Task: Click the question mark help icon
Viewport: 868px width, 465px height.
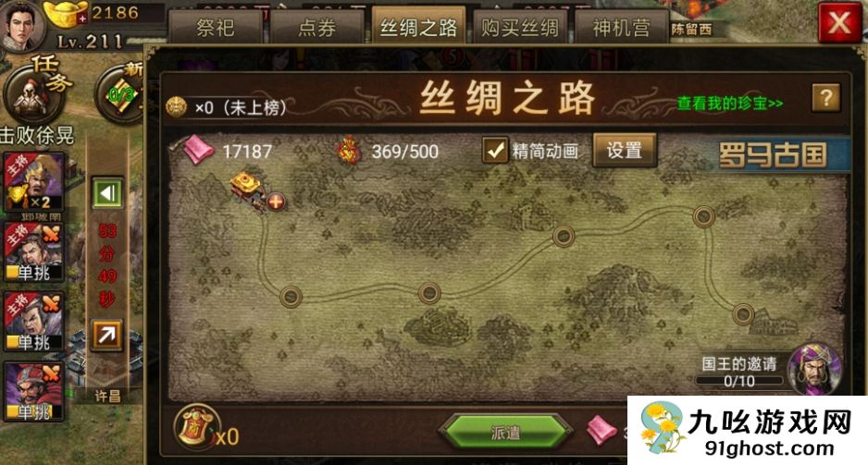Action: click(x=825, y=98)
